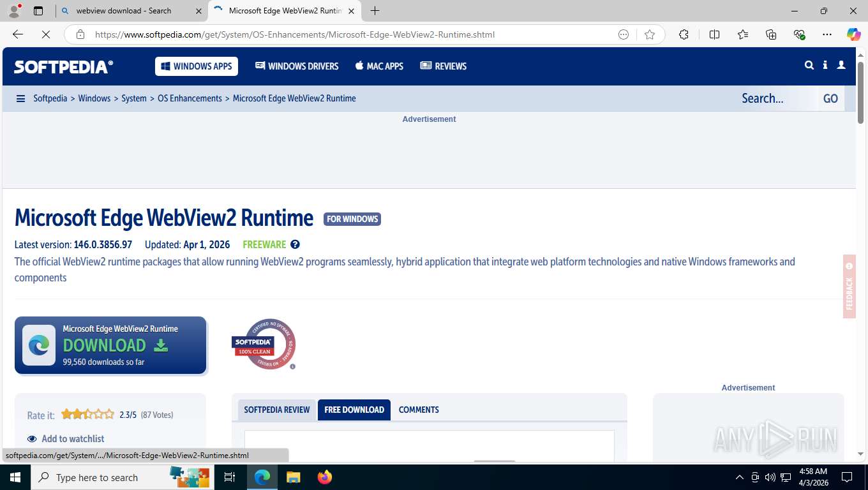Open Split screen icon

pos(714,34)
